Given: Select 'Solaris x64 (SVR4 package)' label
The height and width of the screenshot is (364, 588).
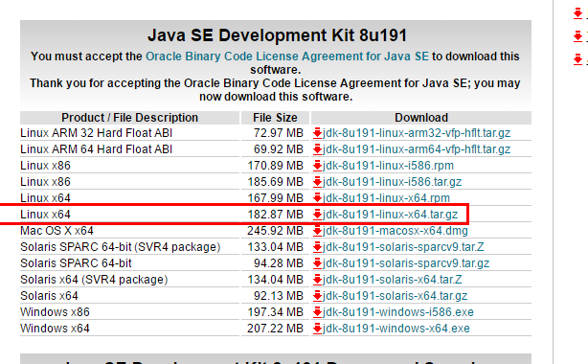Looking at the screenshot, I should 94,280.
